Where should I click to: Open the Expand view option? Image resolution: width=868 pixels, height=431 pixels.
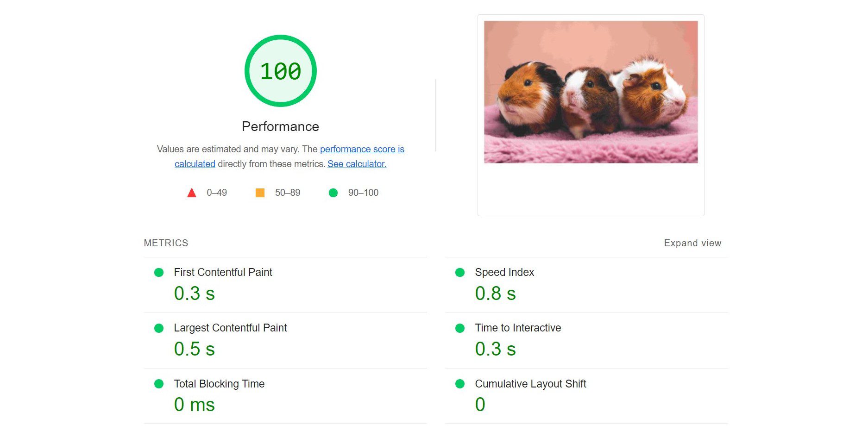coord(692,243)
